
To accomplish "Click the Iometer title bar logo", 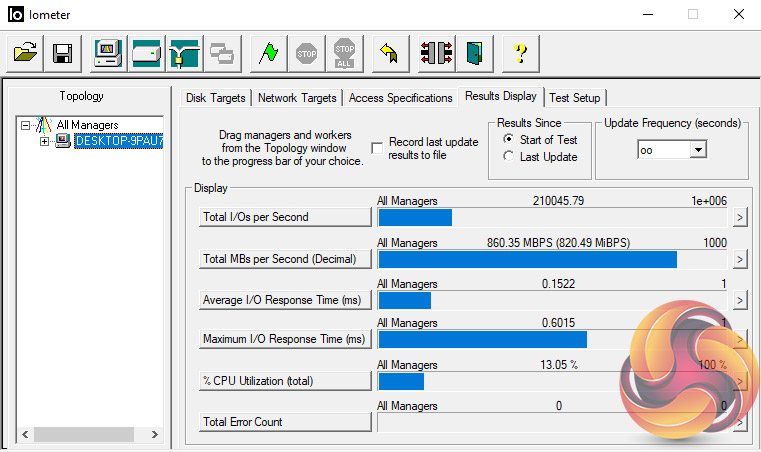I will point(16,15).
